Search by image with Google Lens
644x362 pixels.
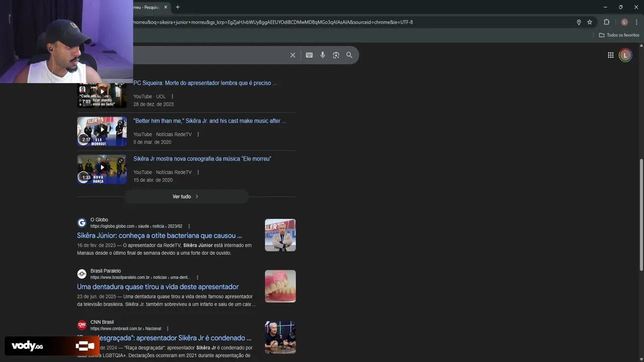coord(336,55)
